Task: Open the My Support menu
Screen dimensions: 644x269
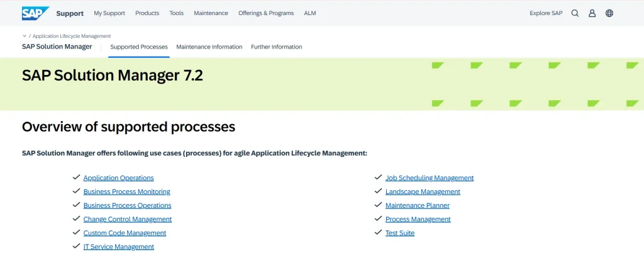Action: [109, 13]
